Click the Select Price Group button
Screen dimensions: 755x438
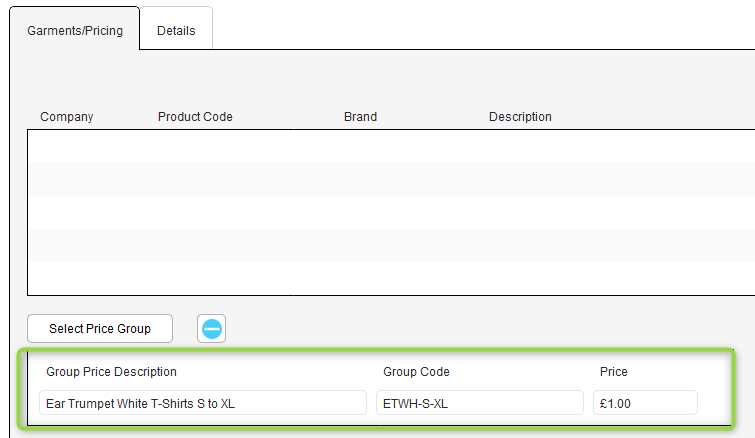tap(100, 329)
